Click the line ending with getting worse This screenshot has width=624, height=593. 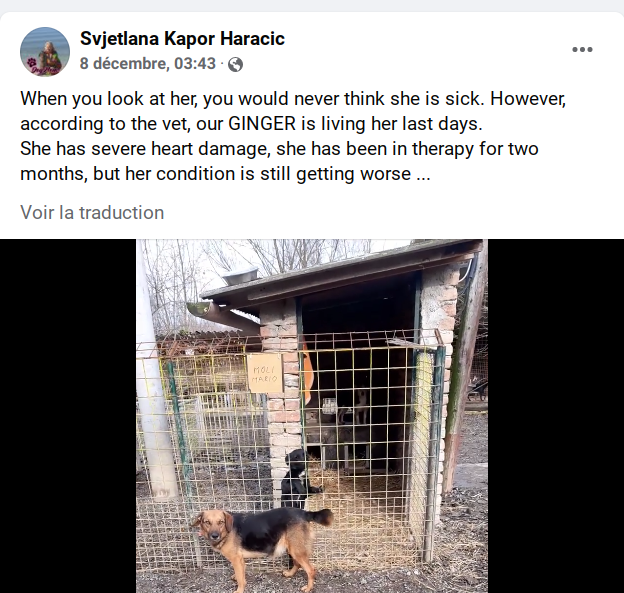(225, 174)
